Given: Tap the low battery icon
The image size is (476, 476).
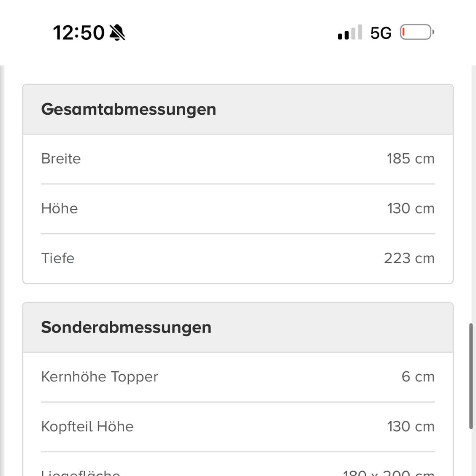Looking at the screenshot, I should click(x=417, y=32).
